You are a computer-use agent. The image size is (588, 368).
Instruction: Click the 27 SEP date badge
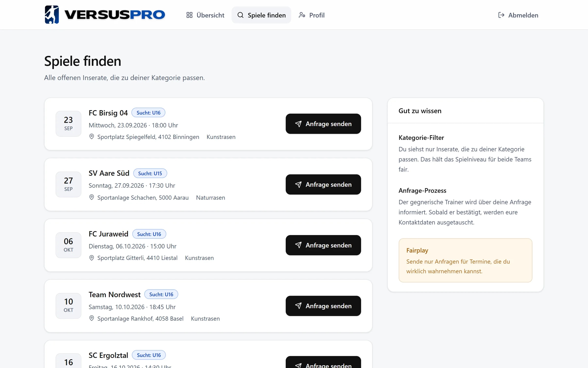click(x=68, y=184)
